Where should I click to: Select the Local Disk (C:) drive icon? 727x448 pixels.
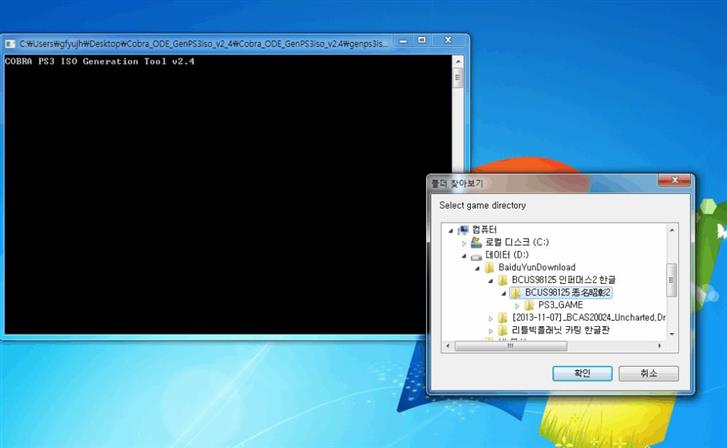pos(476,242)
